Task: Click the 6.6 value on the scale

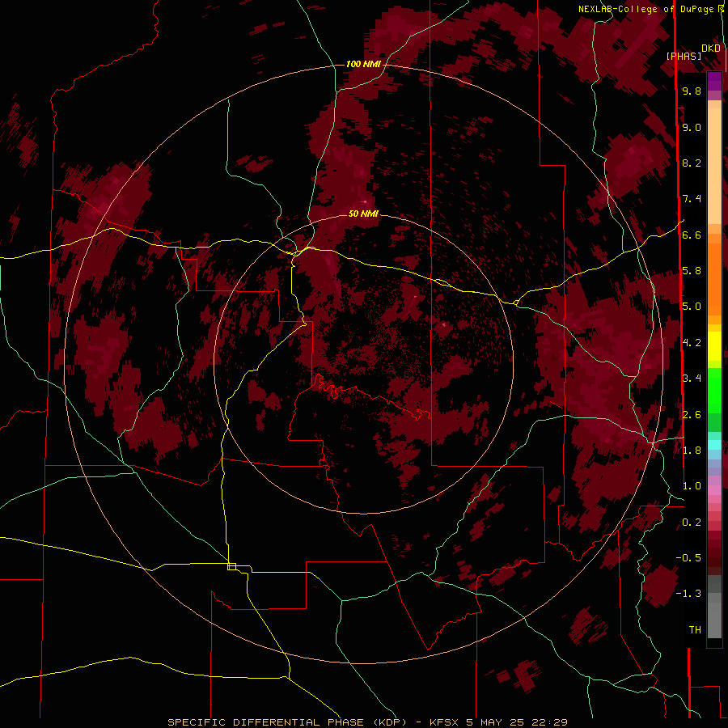Action: (x=692, y=235)
